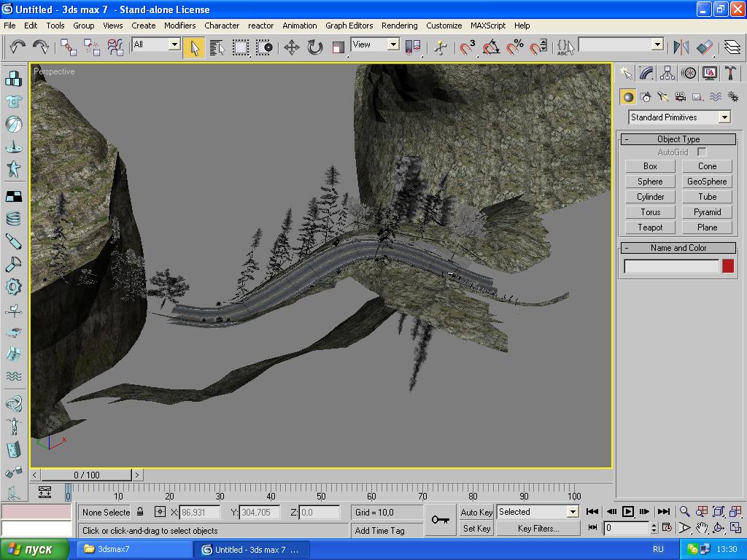Select the Select and Move tool
This screenshot has height=560, width=747.
click(x=291, y=47)
